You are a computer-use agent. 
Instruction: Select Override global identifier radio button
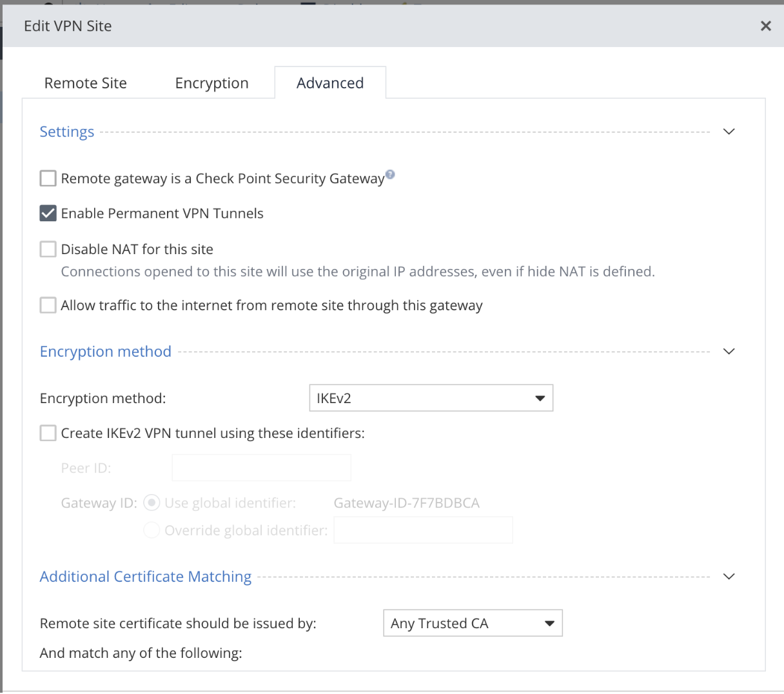pos(152,530)
